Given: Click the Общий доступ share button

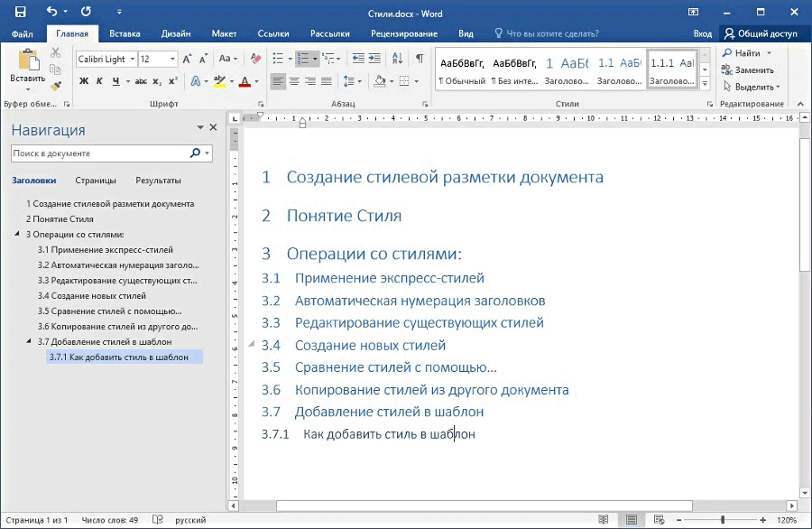Looking at the screenshot, I should 761,33.
